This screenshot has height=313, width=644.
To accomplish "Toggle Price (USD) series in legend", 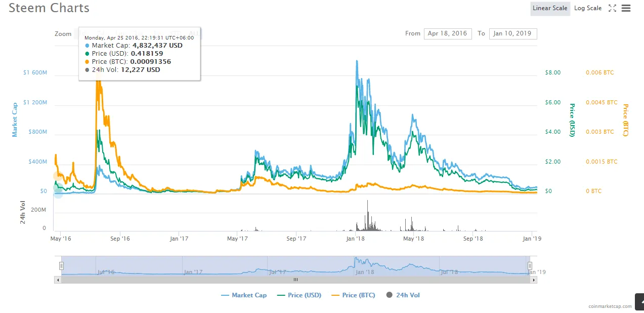I will pyautogui.click(x=299, y=295).
